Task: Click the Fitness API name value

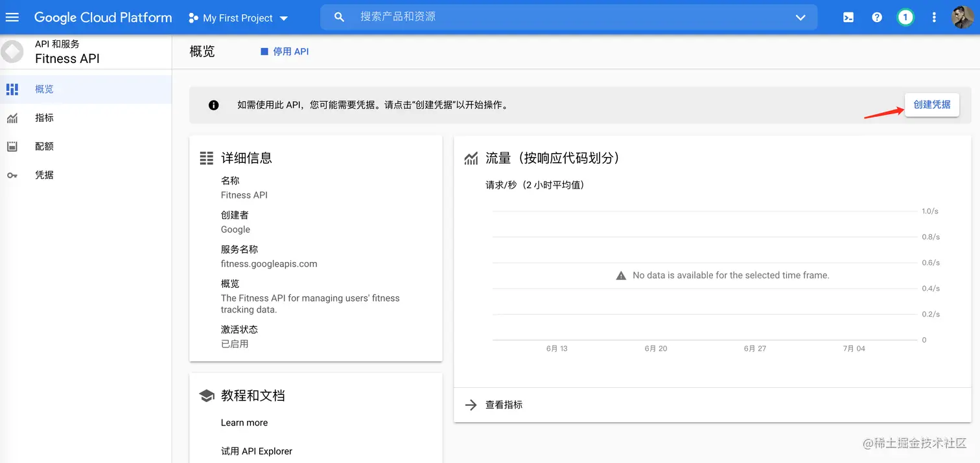Action: [x=244, y=195]
